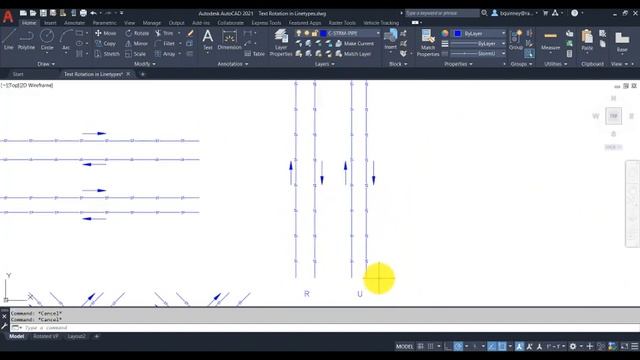Select the Line drawing tool
640x360 pixels.
click(x=9, y=40)
